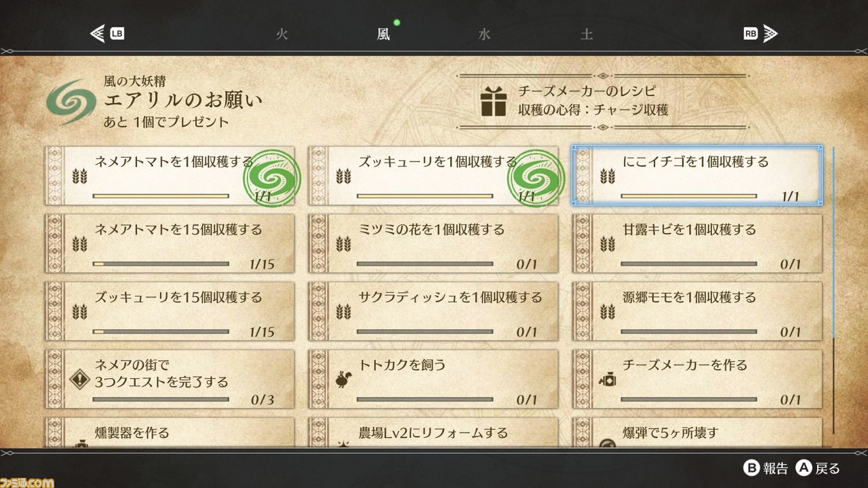Select the にこイチゴを1個収穫する request card

click(698, 176)
